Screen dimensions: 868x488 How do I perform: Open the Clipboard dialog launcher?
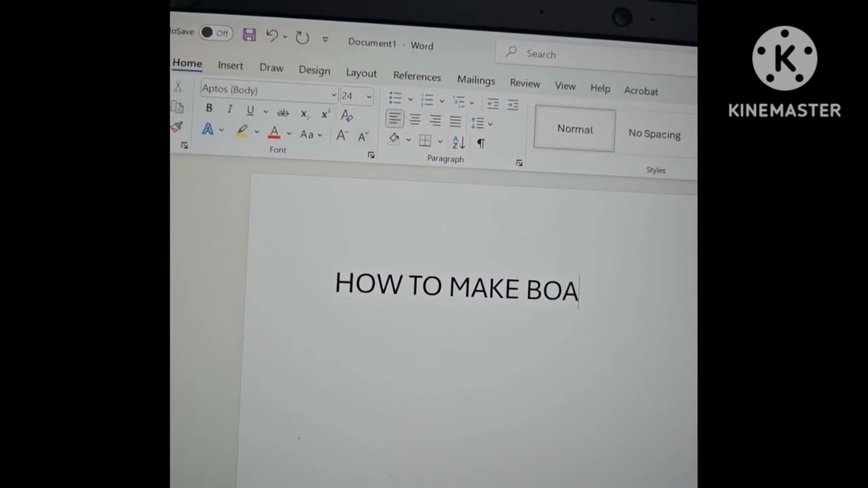point(184,145)
